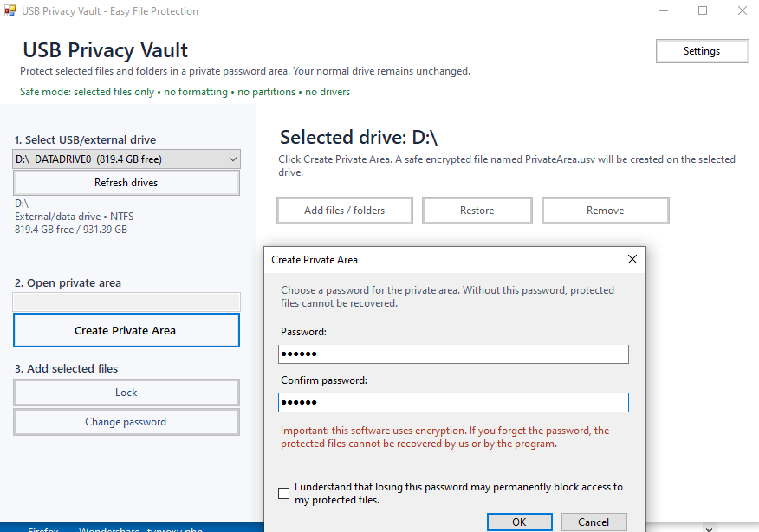The width and height of the screenshot is (759, 532).
Task: Click the '3. Add selected files' label
Action: pyautogui.click(x=67, y=369)
